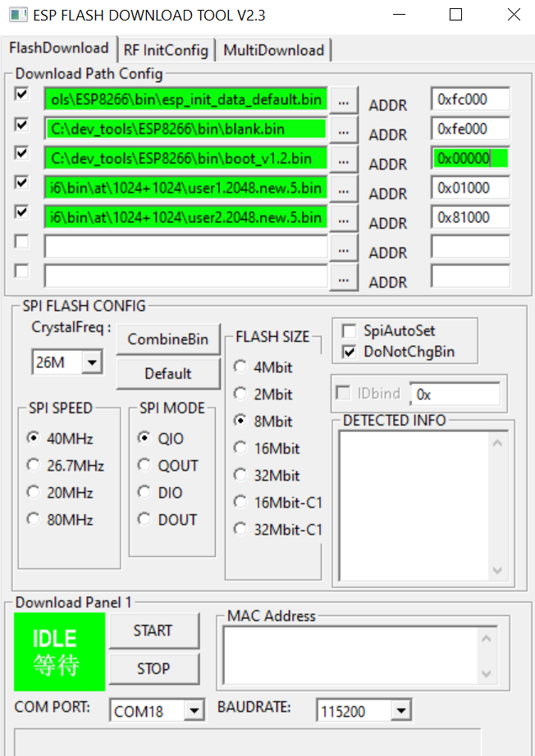Screen dimensions: 535x756
Task: Click the blank.bin path field
Action: click(x=185, y=129)
